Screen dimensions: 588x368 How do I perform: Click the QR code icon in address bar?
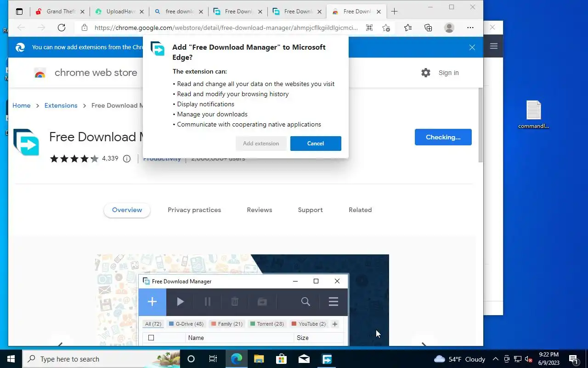tap(369, 28)
